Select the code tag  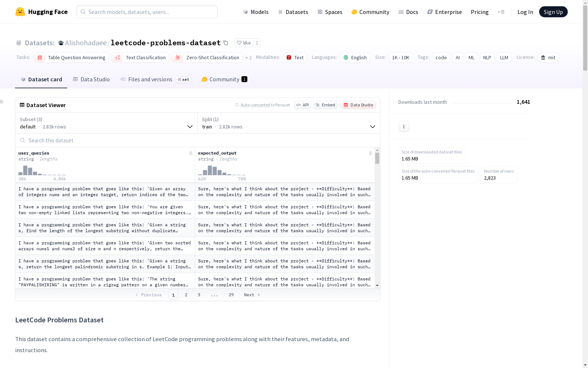[441, 57]
